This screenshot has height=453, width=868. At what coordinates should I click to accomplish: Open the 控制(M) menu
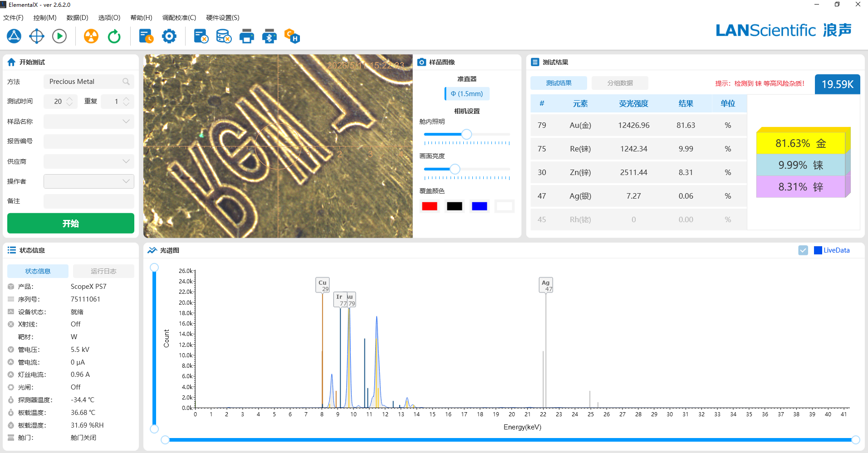pos(45,18)
